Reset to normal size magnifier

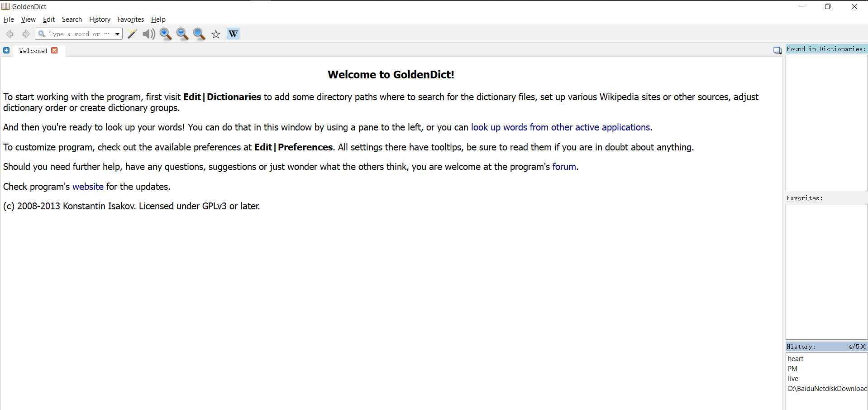coord(199,34)
